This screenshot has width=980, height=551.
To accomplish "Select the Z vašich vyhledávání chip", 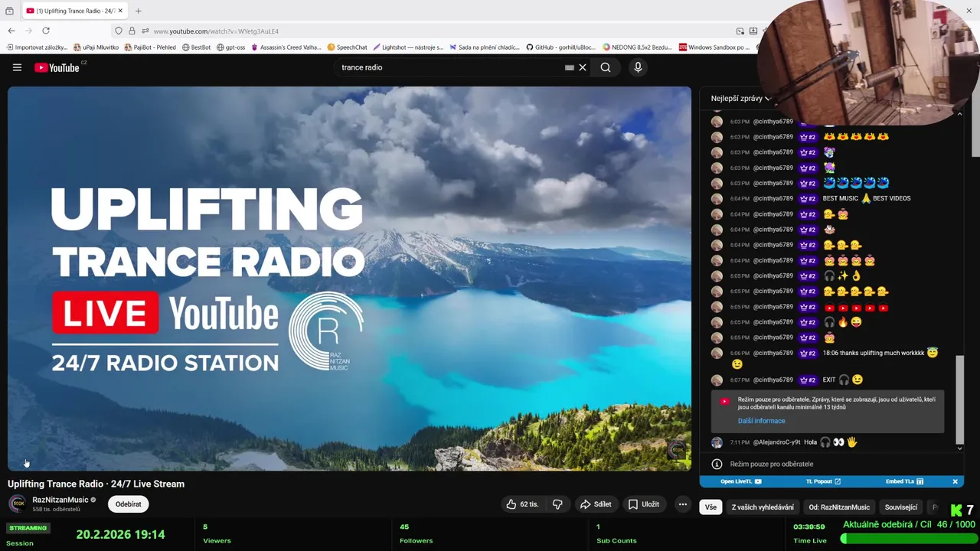I will pyautogui.click(x=763, y=507).
